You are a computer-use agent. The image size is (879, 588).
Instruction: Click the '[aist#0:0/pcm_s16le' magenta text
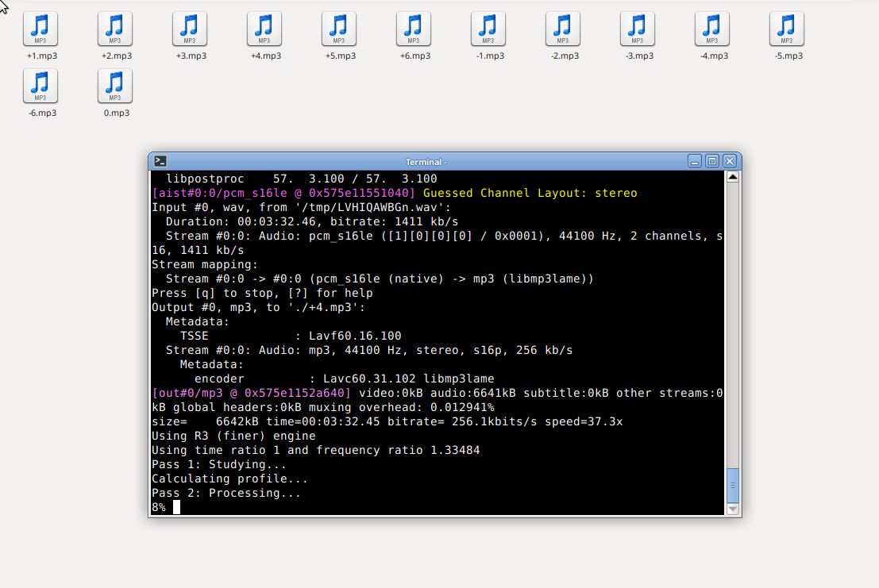(283, 193)
